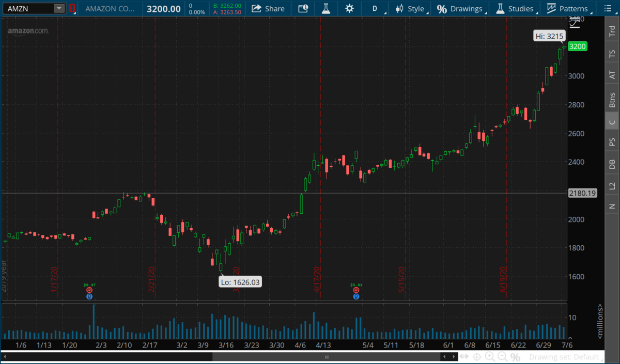Image resolution: width=620 pixels, height=364 pixels.
Task: Click the bid price B: 3262.00
Action: point(227,5)
